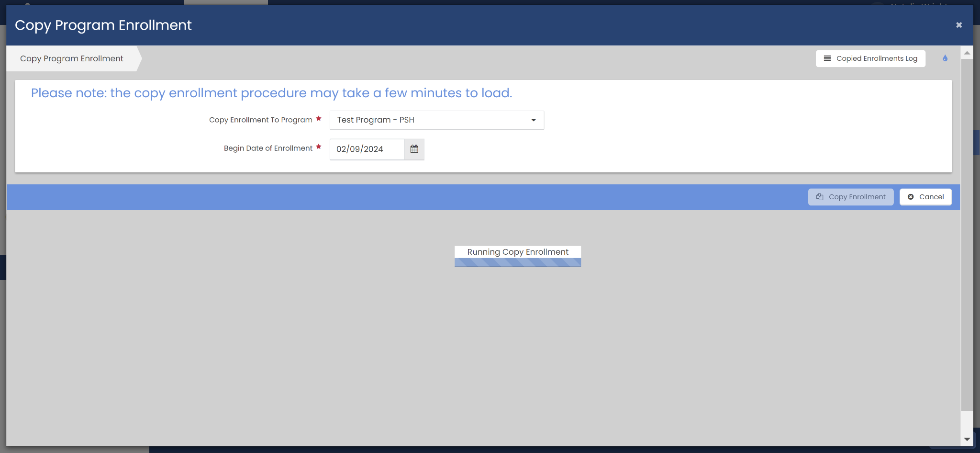Open the Copied Enrollments Log

coord(870,58)
